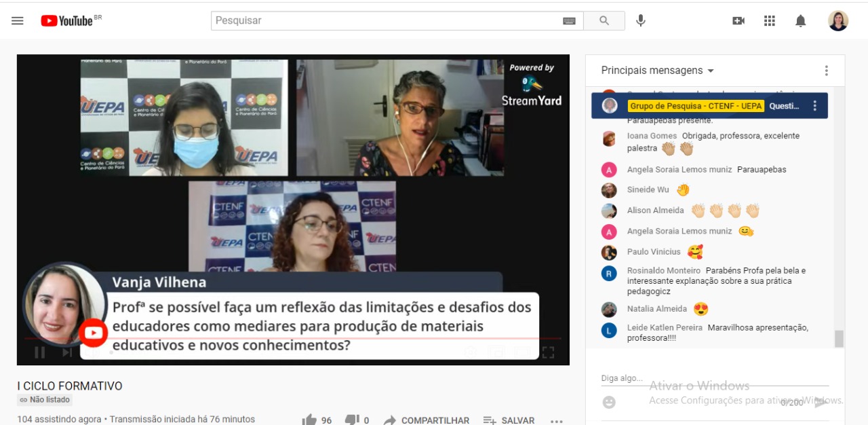Open the live chat three-dot options menu
The width and height of the screenshot is (868, 425).
[x=826, y=71]
